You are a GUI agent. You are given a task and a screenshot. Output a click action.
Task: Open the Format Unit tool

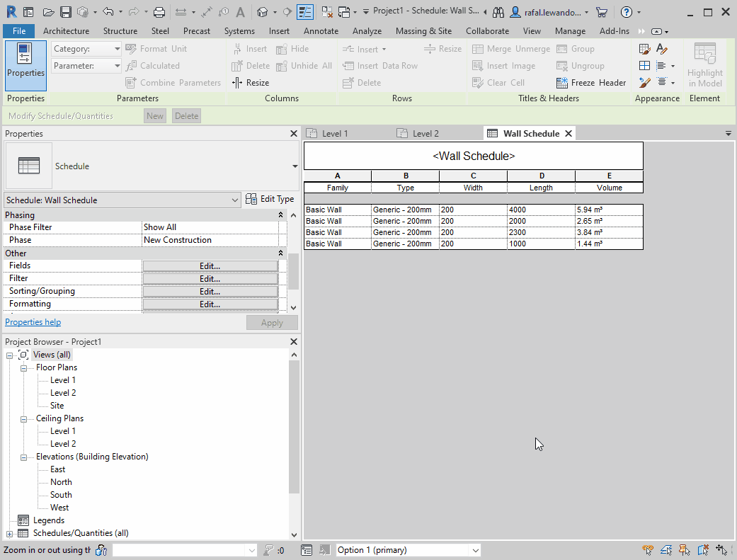(x=164, y=48)
